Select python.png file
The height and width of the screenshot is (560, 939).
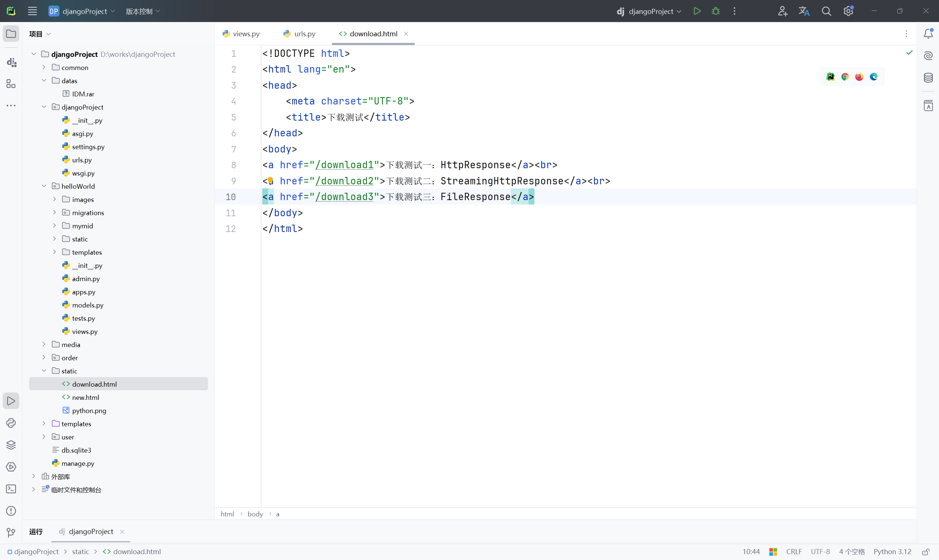(89, 410)
